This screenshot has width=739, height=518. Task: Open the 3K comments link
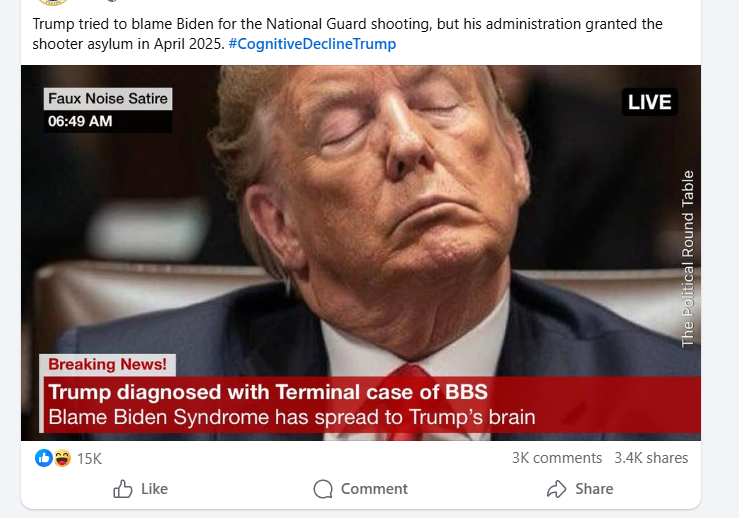click(x=556, y=458)
